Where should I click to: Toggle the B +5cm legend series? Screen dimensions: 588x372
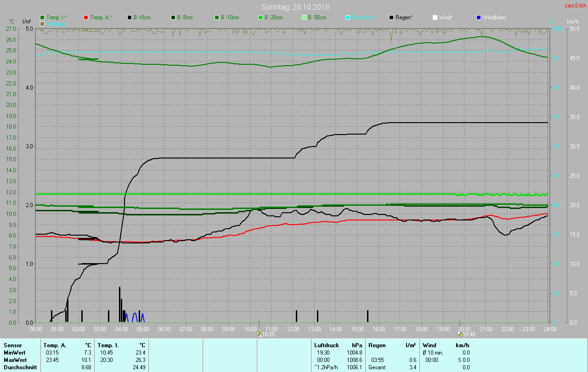point(130,17)
